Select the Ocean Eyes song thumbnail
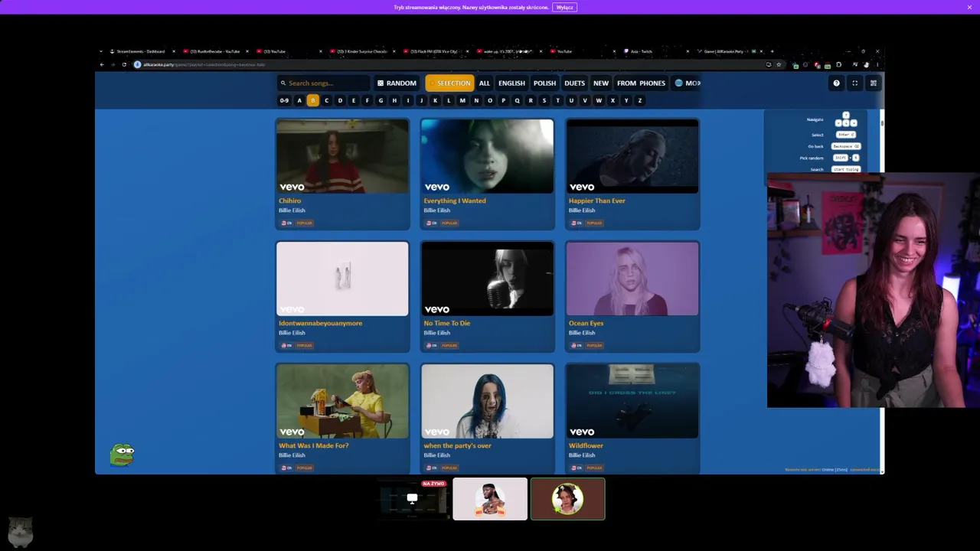 [x=632, y=279]
